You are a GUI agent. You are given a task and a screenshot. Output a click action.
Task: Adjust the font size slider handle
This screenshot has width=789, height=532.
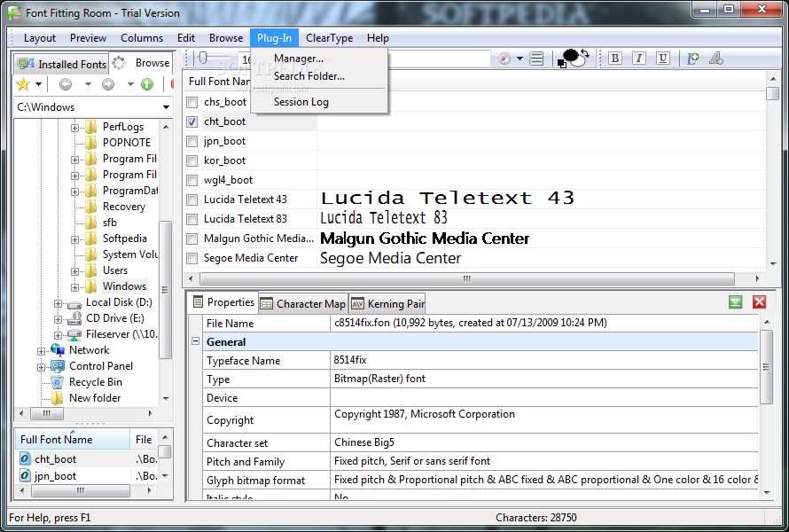click(x=203, y=59)
